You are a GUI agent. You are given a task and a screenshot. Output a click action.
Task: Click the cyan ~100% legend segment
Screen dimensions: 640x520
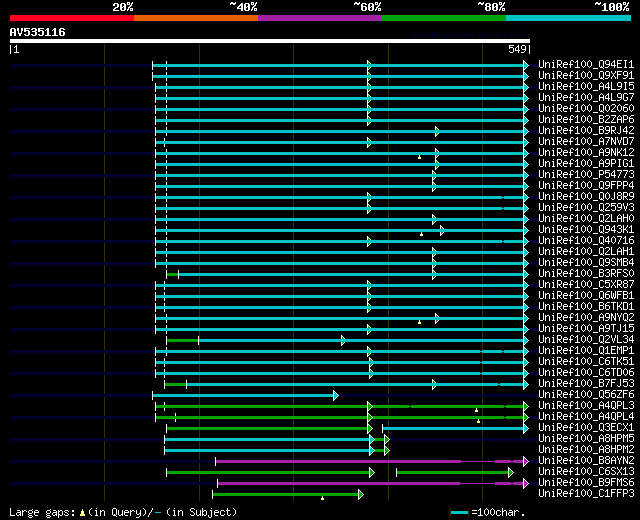click(568, 18)
